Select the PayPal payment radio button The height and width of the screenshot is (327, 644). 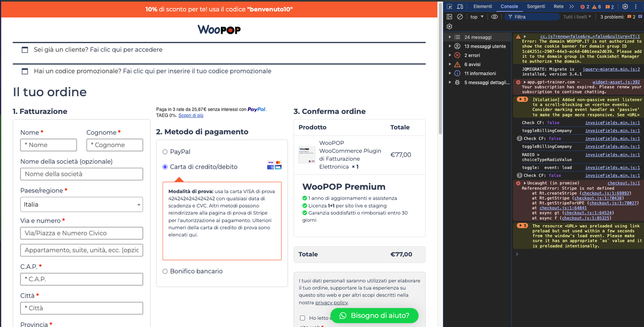(x=165, y=152)
